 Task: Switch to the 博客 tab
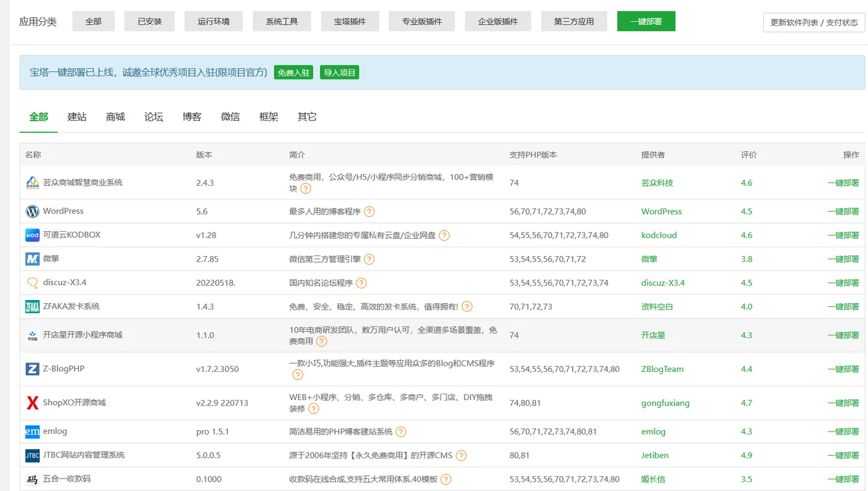coord(192,117)
